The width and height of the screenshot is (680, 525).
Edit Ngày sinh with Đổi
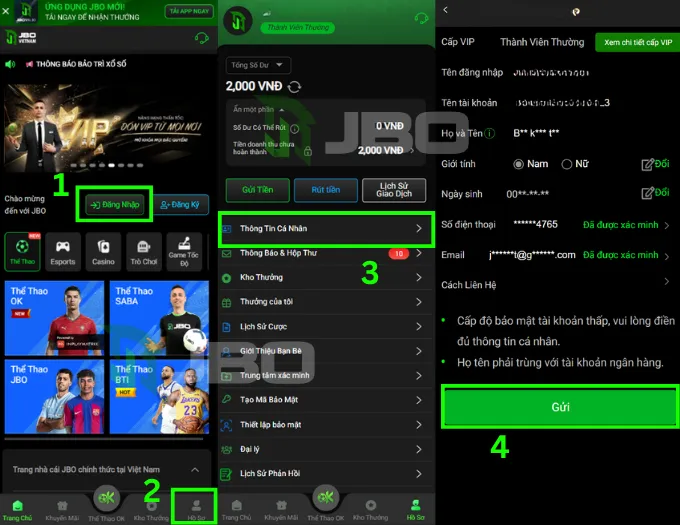click(655, 193)
